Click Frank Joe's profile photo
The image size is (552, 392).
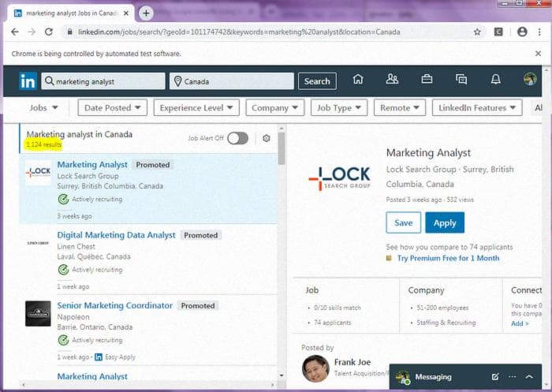[315, 369]
